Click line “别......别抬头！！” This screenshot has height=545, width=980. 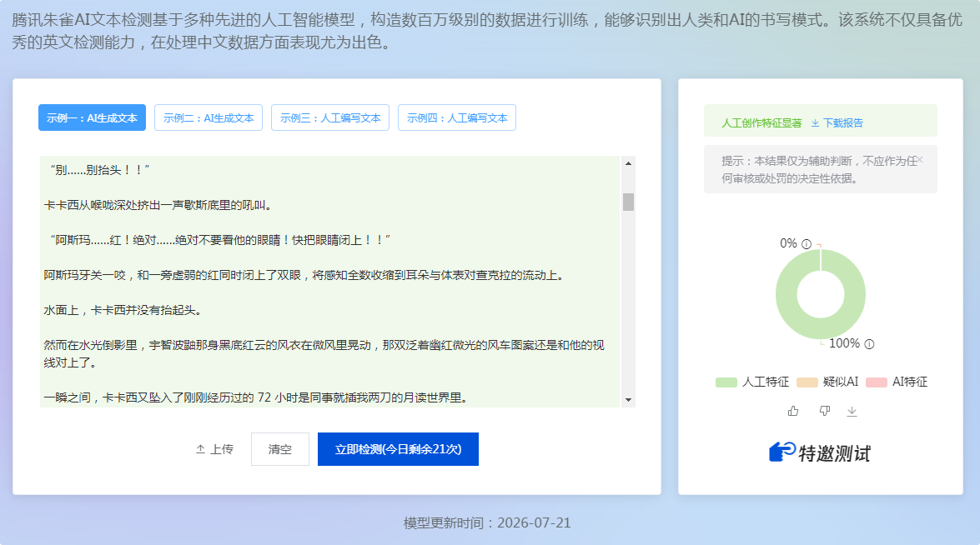tap(99, 170)
